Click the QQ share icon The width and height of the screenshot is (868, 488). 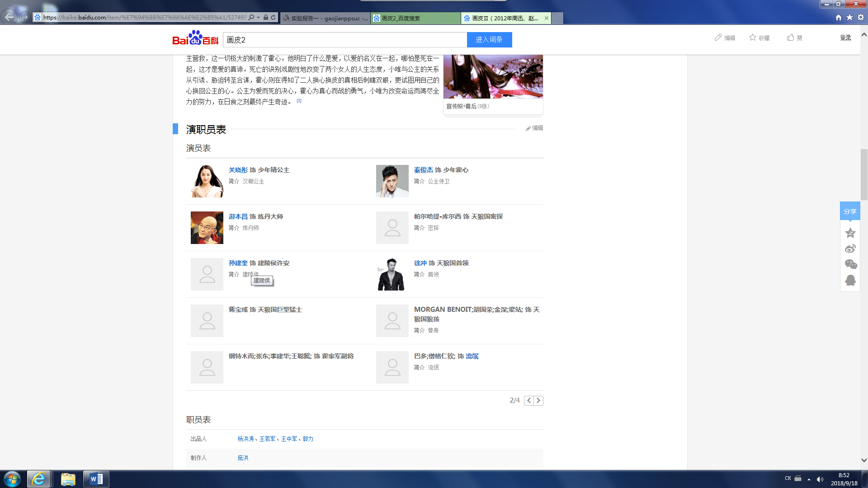(850, 280)
